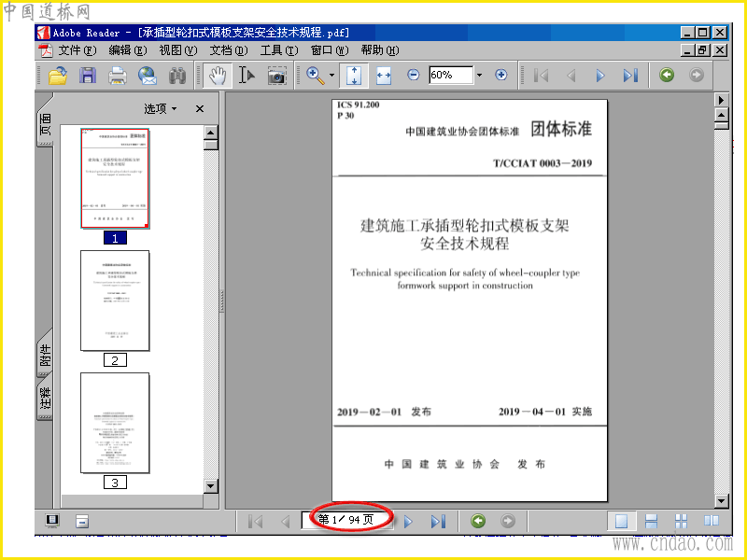Open the 编辑(E) menu
Viewport: 747px width, 560px height.
pos(127,50)
